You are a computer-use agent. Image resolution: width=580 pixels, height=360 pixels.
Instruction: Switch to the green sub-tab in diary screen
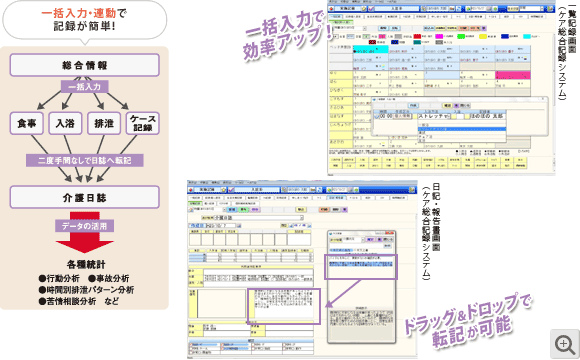[x=195, y=203]
